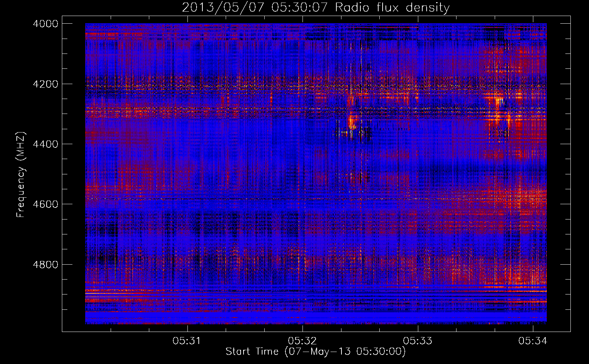Select the "Frequency (MHZ)" y-axis label
Image resolution: width=589 pixels, height=364 pixels.
[x=21, y=175]
